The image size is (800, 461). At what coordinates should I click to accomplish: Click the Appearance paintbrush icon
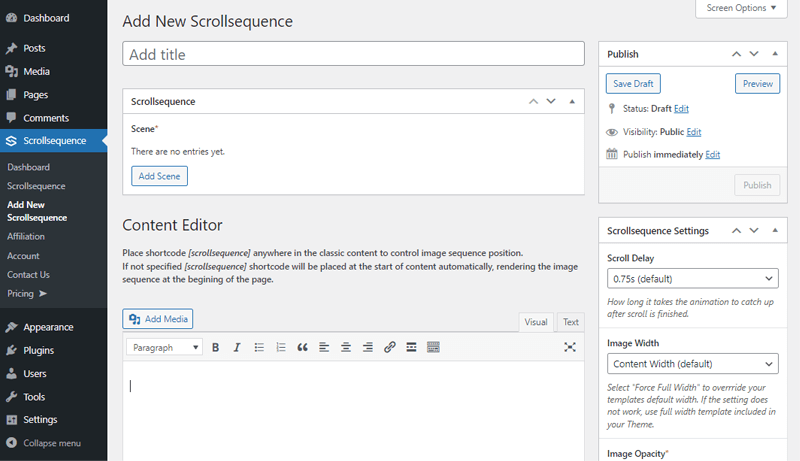(x=11, y=327)
